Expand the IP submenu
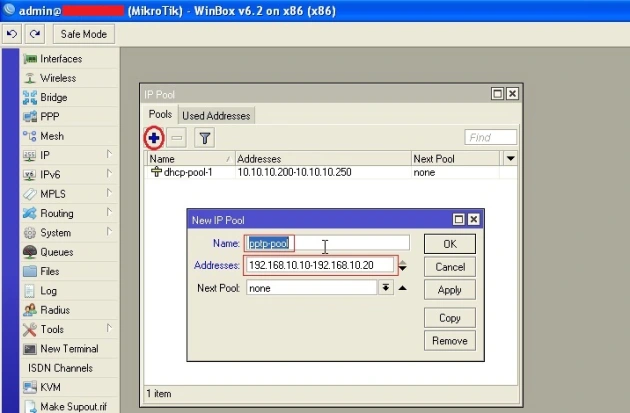Image resolution: width=630 pixels, height=413 pixels. coord(45,155)
